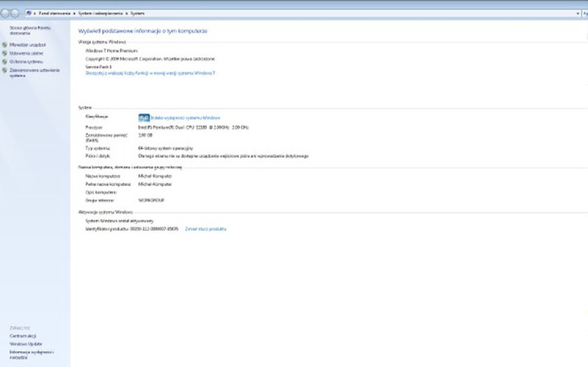Click the shield icon beside Ustawienia zdalne
Image resolution: width=588 pixels, height=367 pixels.
[x=5, y=53]
